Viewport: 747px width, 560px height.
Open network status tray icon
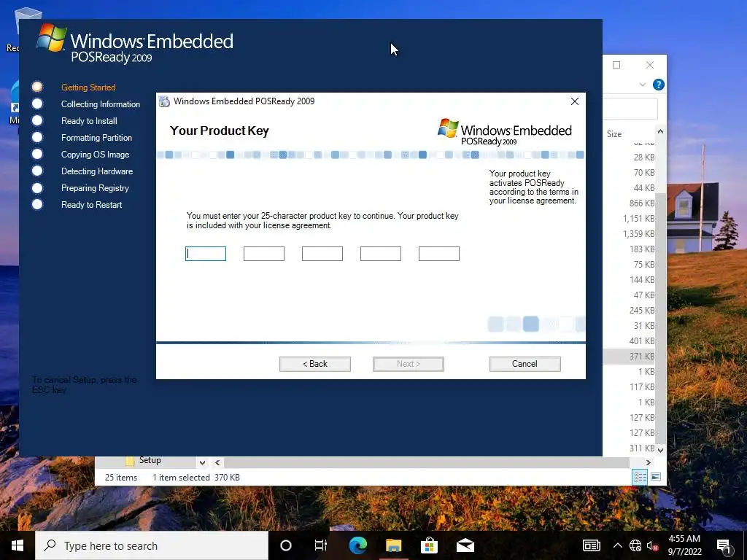(x=635, y=545)
